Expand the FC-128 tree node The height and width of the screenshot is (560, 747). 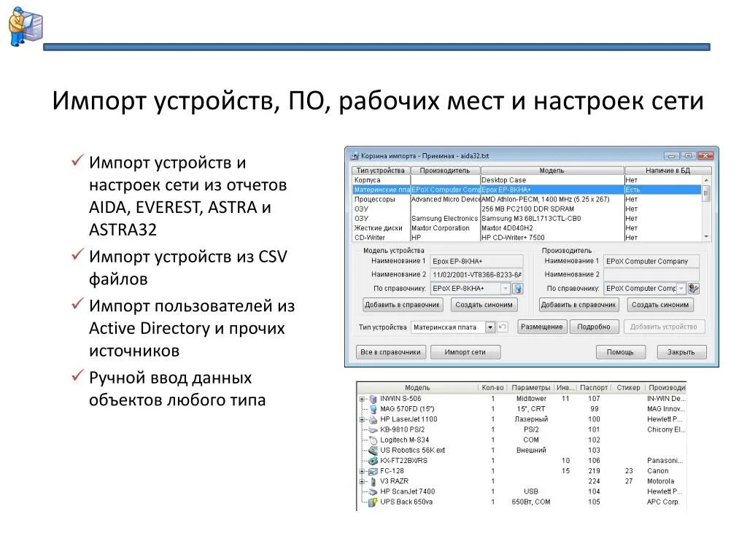[362, 472]
